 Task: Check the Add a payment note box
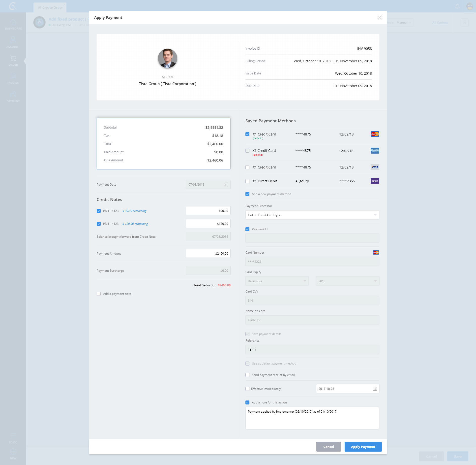(99, 294)
